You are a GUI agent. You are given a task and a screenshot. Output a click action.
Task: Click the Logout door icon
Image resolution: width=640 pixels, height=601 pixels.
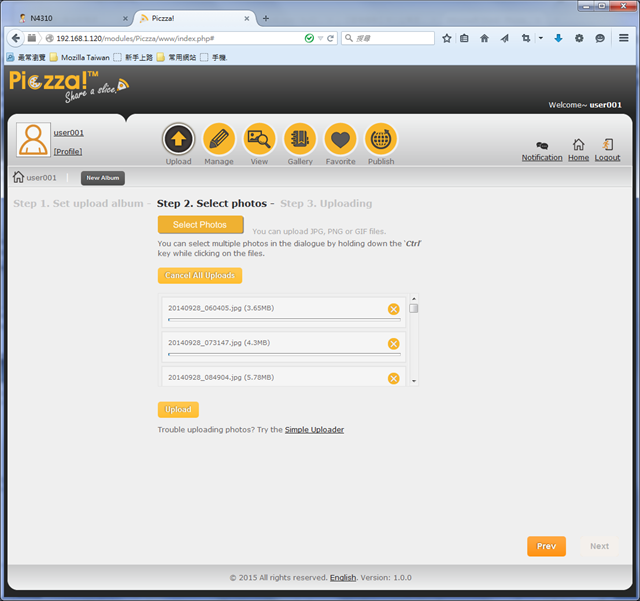click(x=607, y=144)
